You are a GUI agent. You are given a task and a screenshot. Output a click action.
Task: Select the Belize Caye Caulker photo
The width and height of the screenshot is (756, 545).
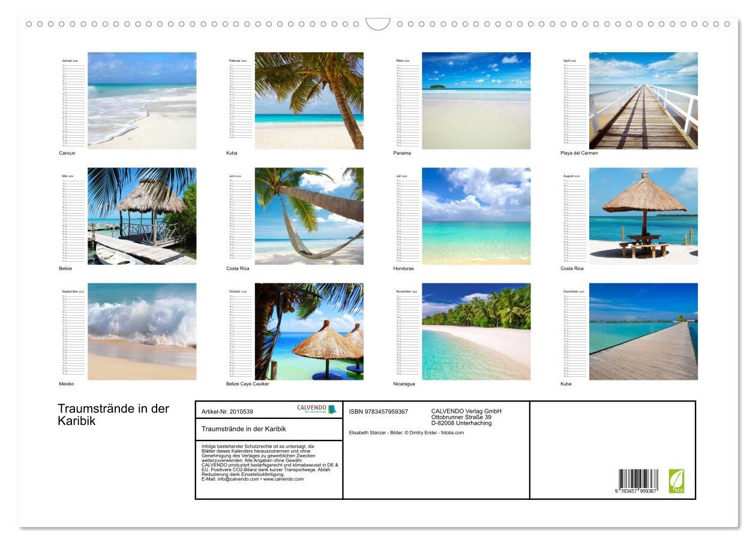point(309,331)
